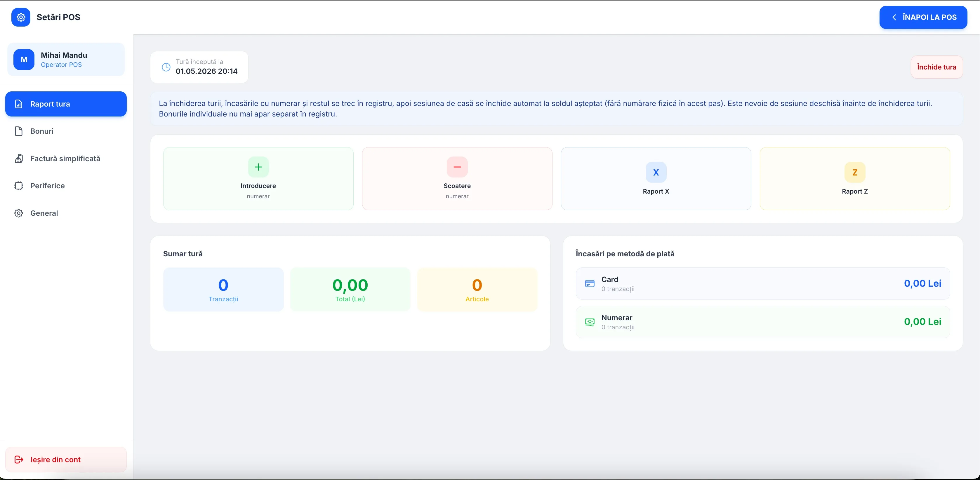Image resolution: width=980 pixels, height=480 pixels.
Task: Click the Încasări pe metodă de plată heading
Action: point(625,254)
